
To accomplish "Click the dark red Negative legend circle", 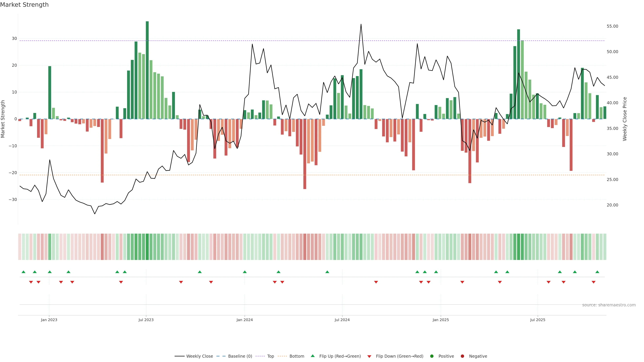I will pos(462,356).
